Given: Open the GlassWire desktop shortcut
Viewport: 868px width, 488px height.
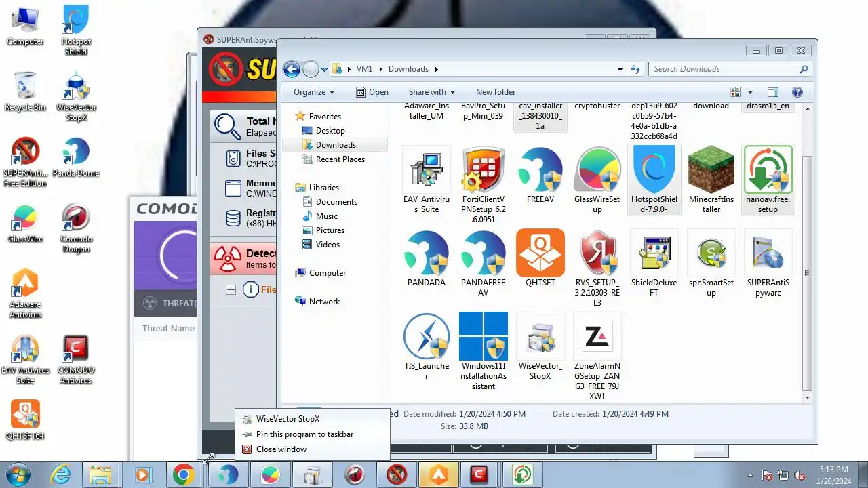Looking at the screenshot, I should coord(25,224).
